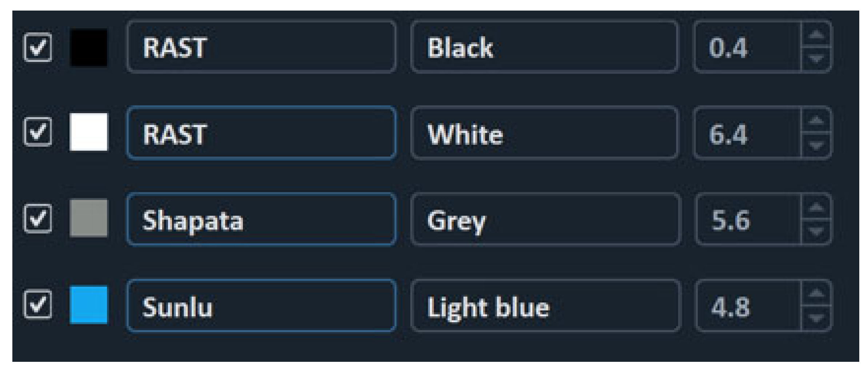The height and width of the screenshot is (372, 868).
Task: Decrement the 6.4 value spinner
Action: pos(816,146)
